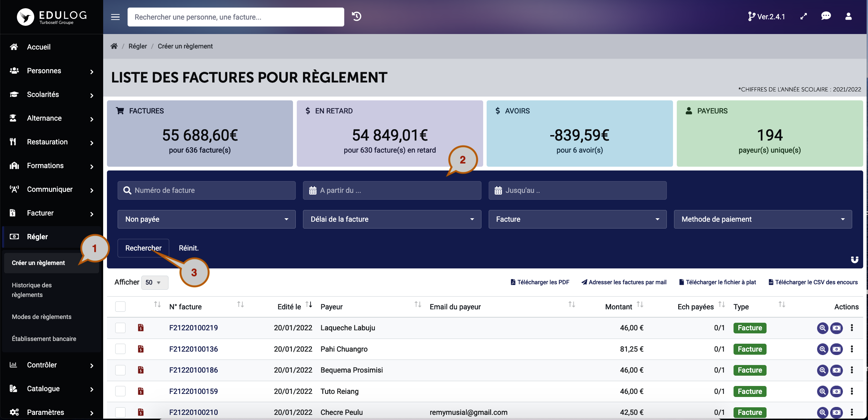Screen dimensions: 868x420
Task: Focus the global person/invoice search box
Action: (x=236, y=17)
